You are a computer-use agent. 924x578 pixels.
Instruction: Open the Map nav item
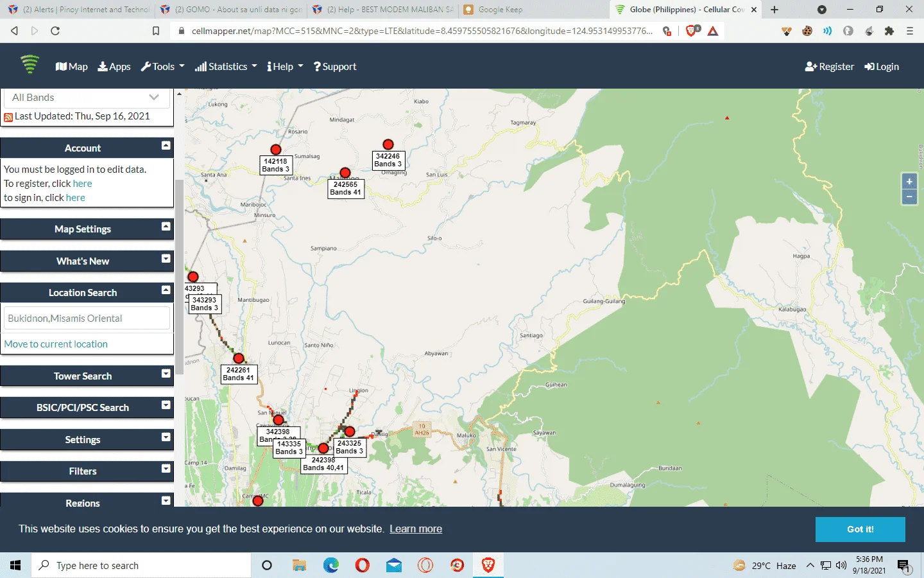click(x=72, y=66)
